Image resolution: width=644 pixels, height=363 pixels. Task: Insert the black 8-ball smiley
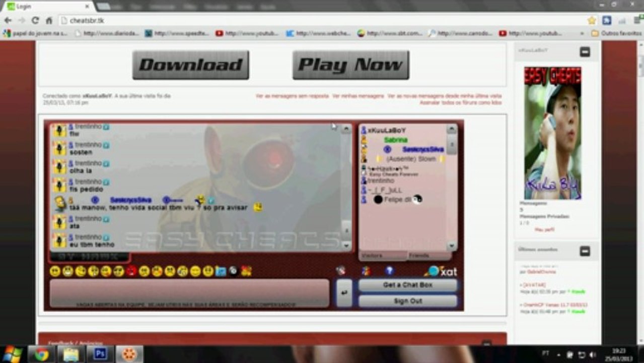pyautogui.click(x=233, y=271)
